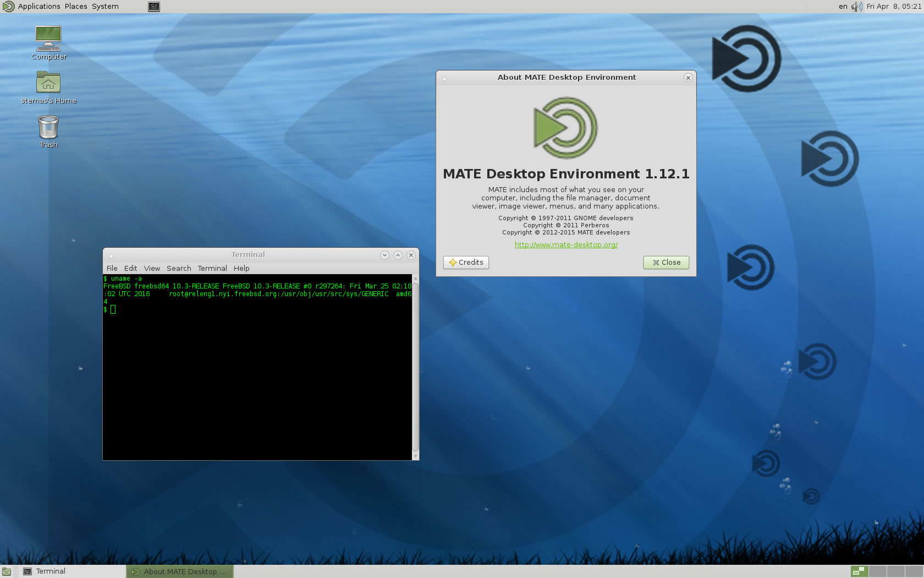Click the About MATE Desktop Environment title bar

tap(566, 78)
